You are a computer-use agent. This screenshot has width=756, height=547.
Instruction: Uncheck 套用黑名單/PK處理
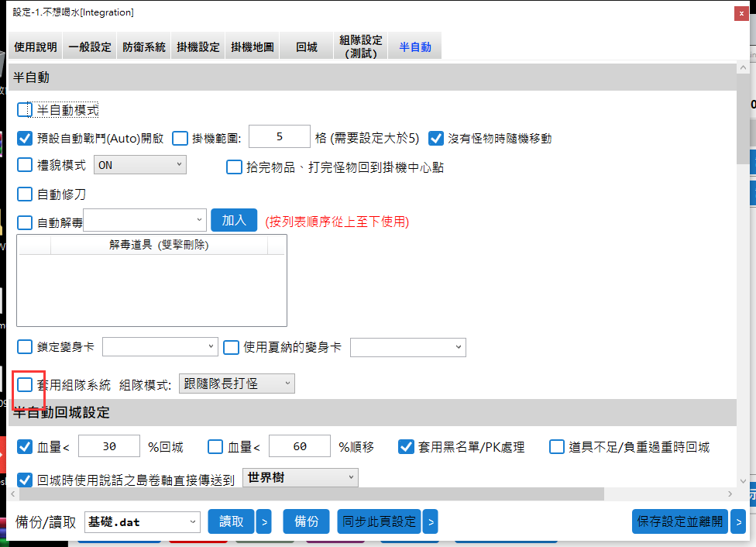click(x=406, y=447)
